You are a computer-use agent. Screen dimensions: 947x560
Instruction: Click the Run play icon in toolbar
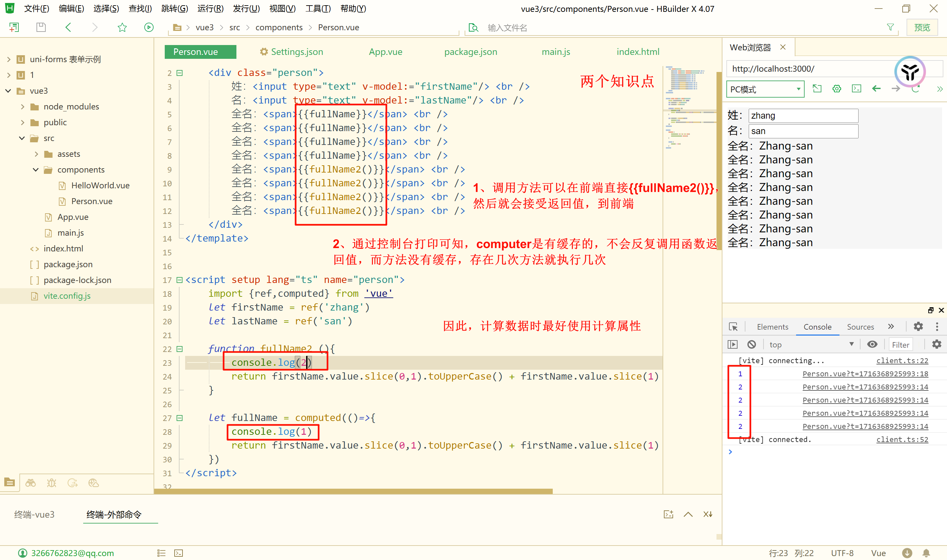click(x=149, y=27)
